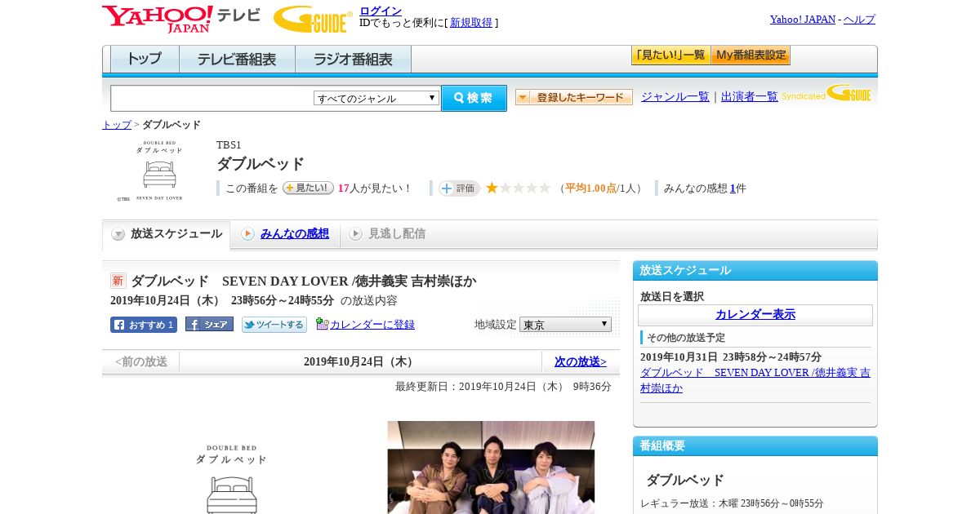Click the 17人が見たい! text
The image size is (980, 514).
pyautogui.click(x=375, y=188)
